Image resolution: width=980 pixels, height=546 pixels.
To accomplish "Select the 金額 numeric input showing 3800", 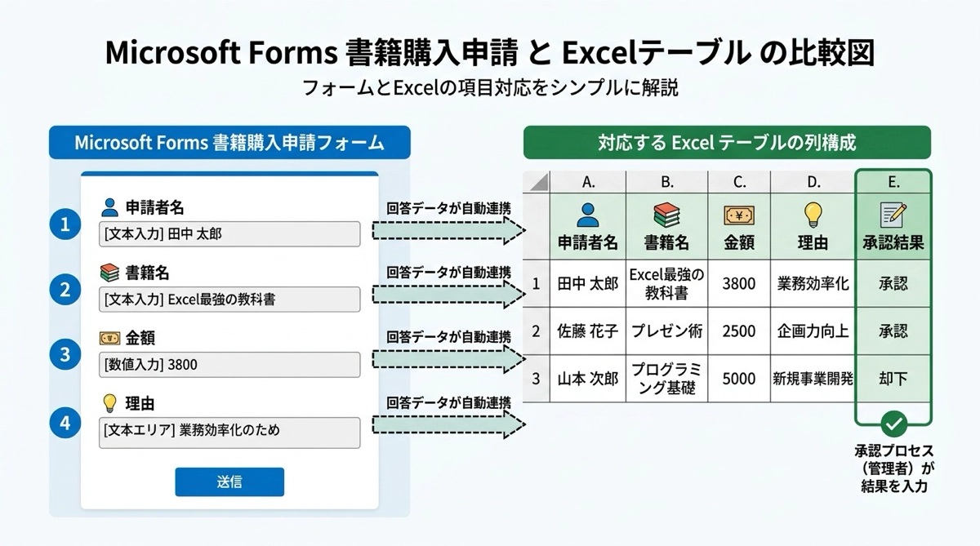I will pos(229,365).
